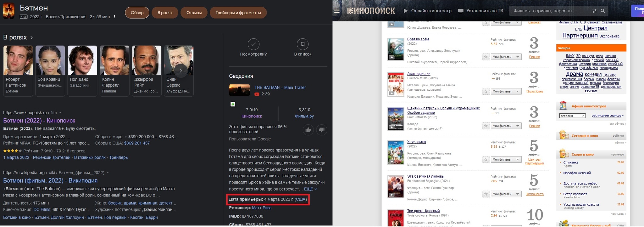Viewport: 644px width, 227px height.
Task: Open Служанка in Скоро в кино
Action: (571, 162)
